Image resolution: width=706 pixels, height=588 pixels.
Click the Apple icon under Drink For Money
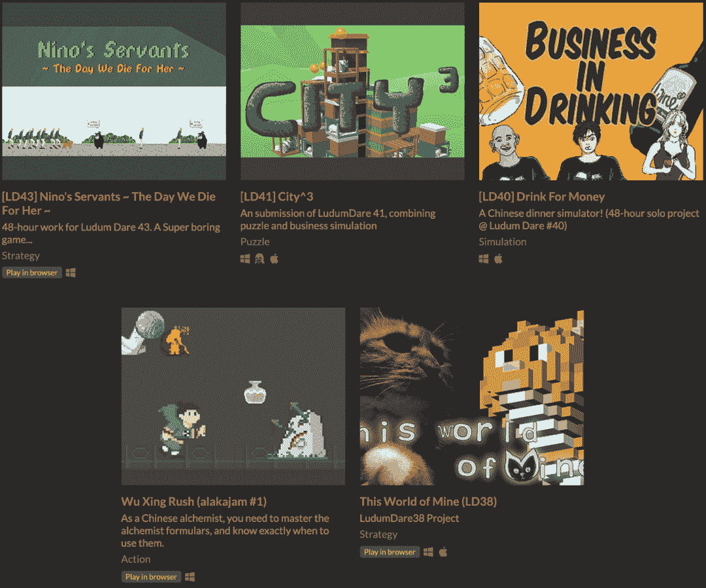pyautogui.click(x=498, y=259)
